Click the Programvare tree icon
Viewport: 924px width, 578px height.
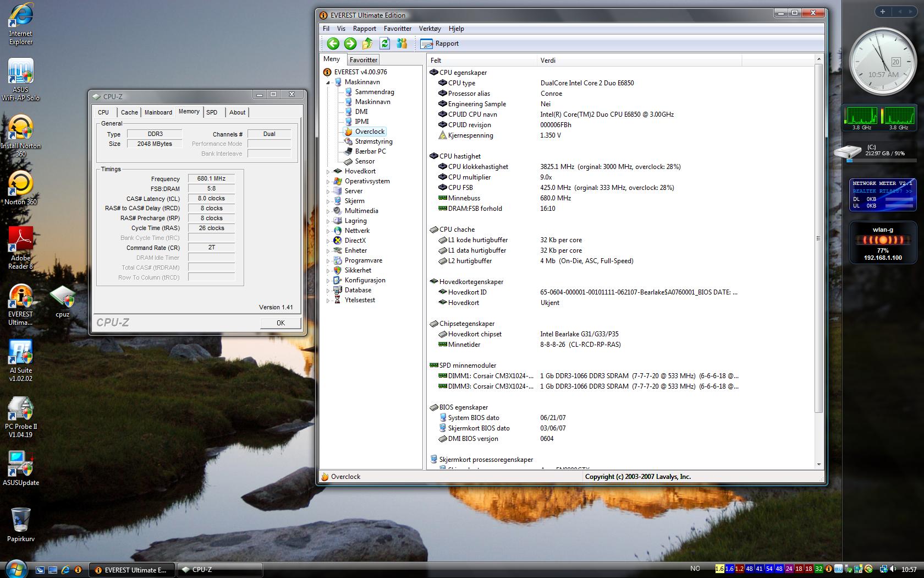tap(338, 260)
